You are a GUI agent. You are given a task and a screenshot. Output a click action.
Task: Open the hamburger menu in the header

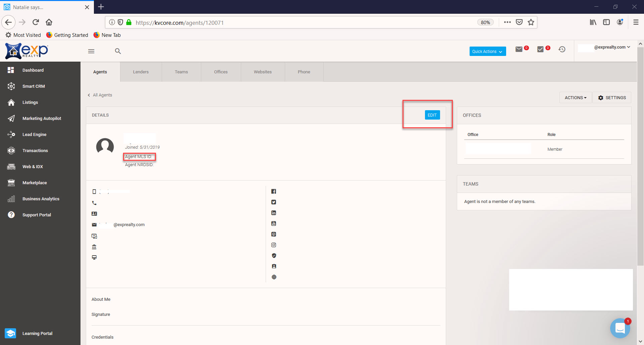pos(91,51)
